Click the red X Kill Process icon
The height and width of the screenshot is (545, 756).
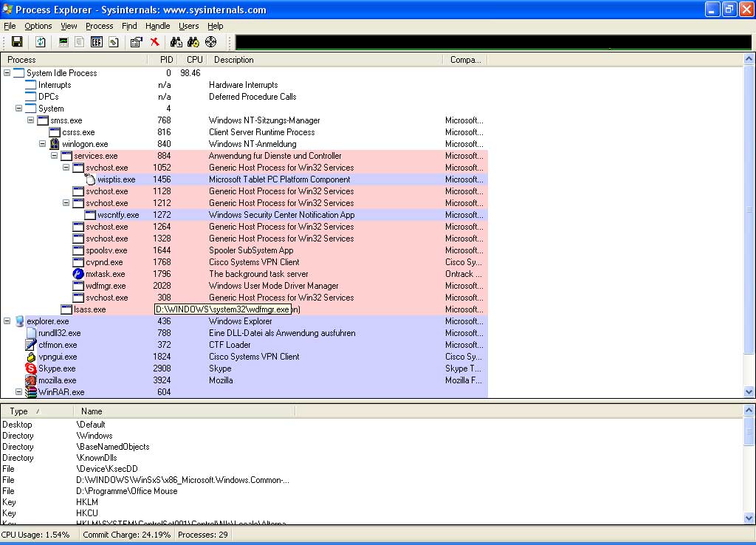155,42
